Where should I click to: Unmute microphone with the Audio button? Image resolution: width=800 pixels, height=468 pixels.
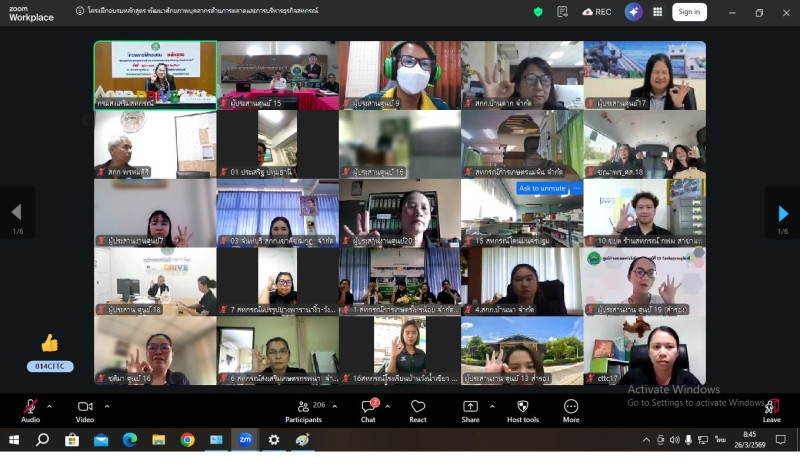(30, 409)
